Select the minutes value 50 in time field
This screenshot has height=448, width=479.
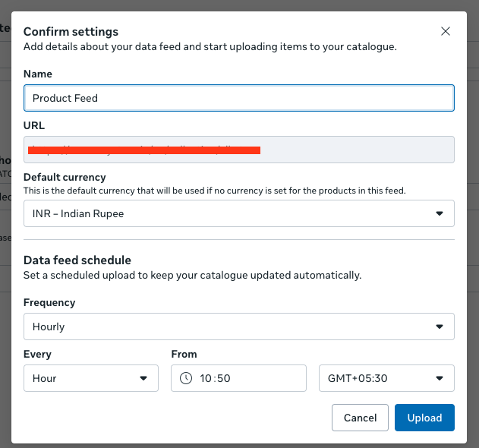click(223, 378)
